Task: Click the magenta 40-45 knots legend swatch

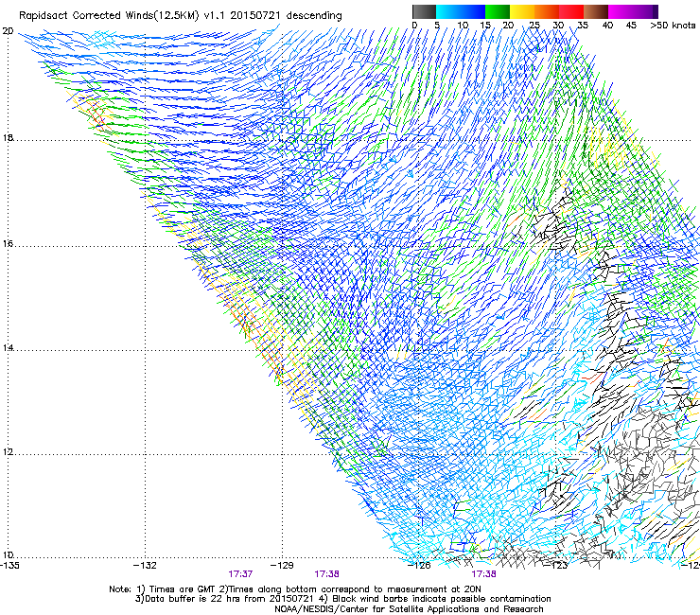Action: [x=621, y=11]
